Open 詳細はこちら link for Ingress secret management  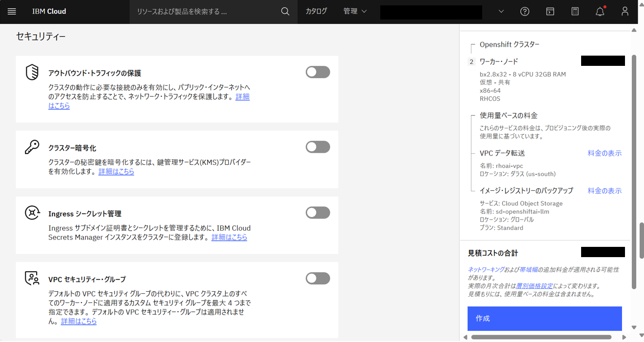pyautogui.click(x=230, y=237)
